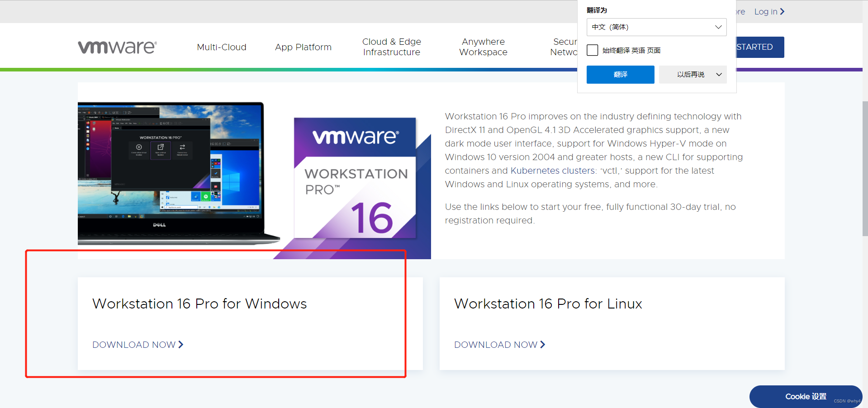This screenshot has width=868, height=408.
Task: Open the partially hidden Security menu
Action: [x=564, y=47]
